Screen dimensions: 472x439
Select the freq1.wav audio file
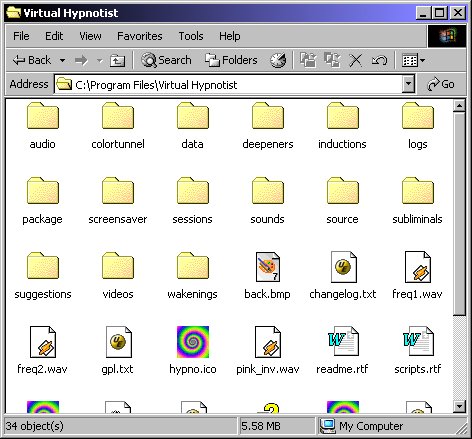[418, 267]
